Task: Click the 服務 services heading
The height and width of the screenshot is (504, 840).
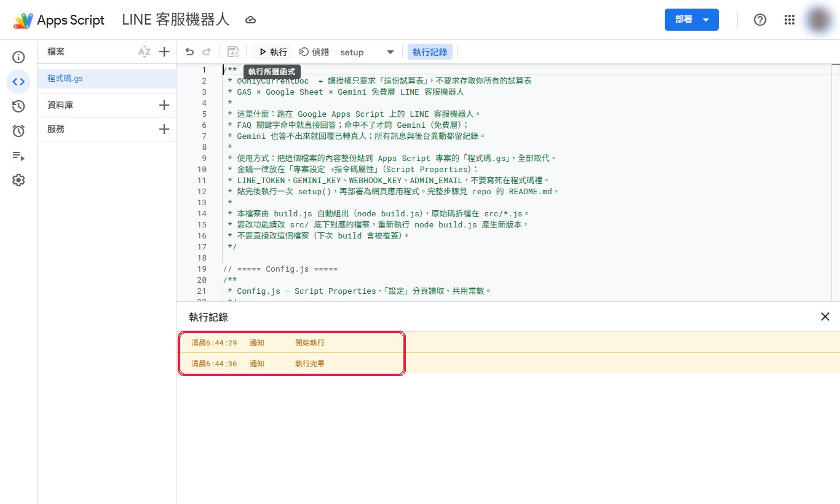Action: pyautogui.click(x=56, y=129)
